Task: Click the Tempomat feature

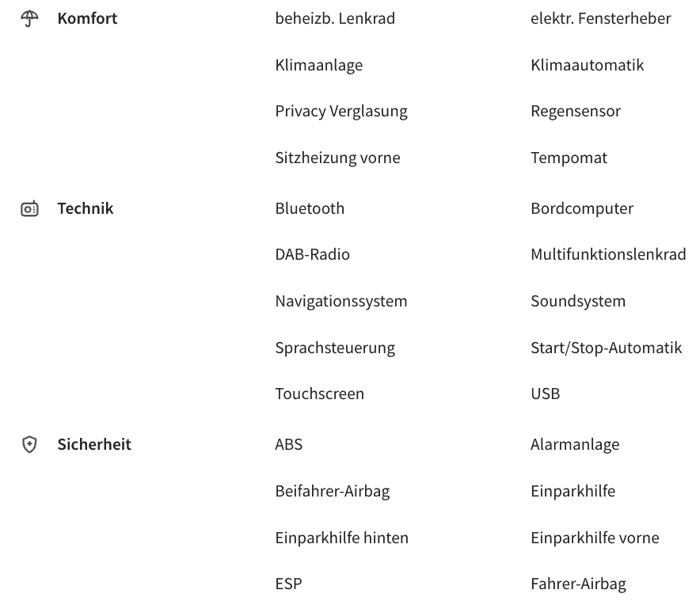Action: point(569,158)
